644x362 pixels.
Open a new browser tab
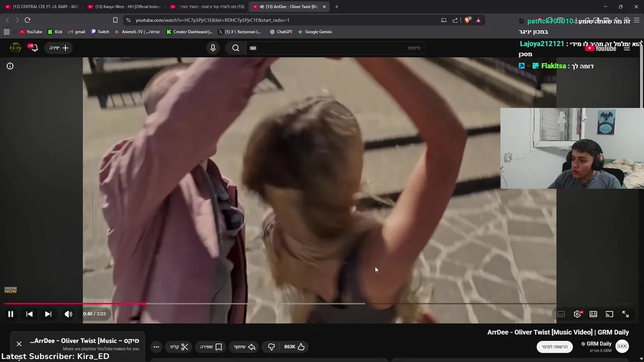coord(337,7)
